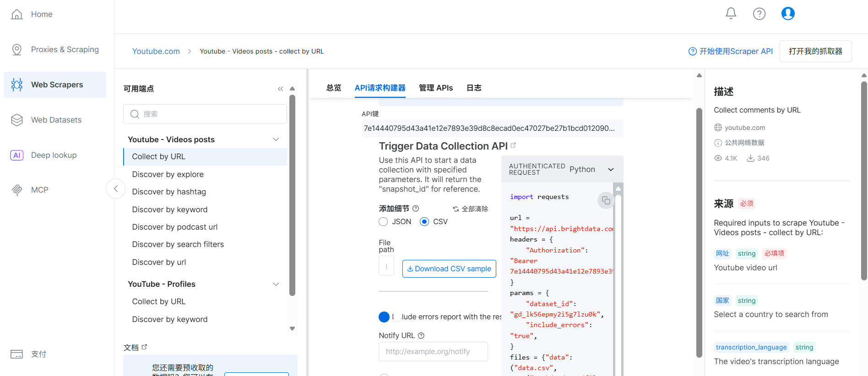Image resolution: width=868 pixels, height=376 pixels.
Task: Click the Youtube.com breadcrumb link
Action: click(x=156, y=51)
